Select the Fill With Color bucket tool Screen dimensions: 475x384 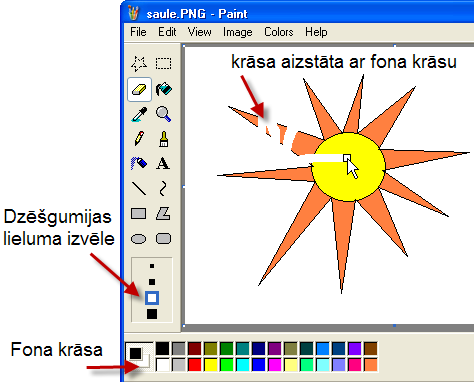coord(163,89)
